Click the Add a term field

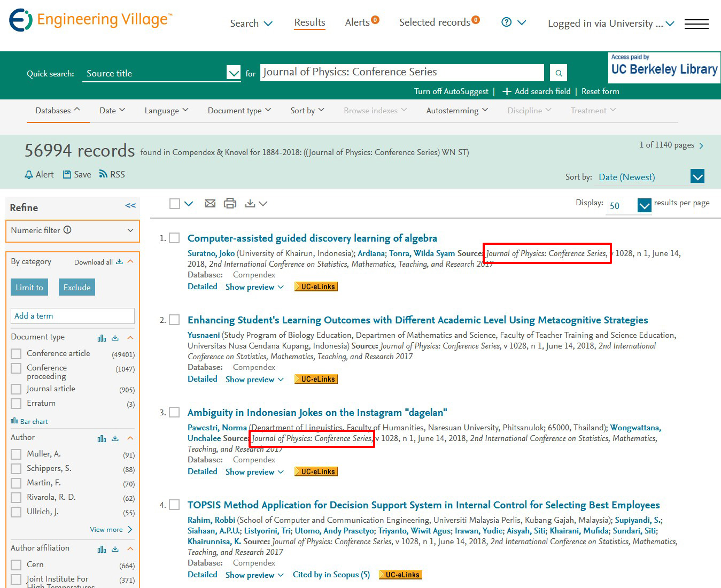pos(73,316)
